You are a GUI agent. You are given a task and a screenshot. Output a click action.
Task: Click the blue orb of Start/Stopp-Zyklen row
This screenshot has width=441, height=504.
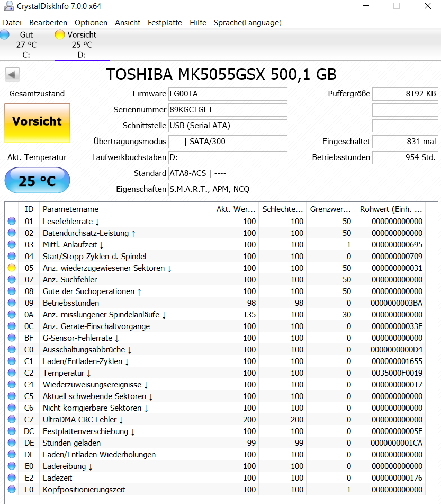pyautogui.click(x=12, y=256)
